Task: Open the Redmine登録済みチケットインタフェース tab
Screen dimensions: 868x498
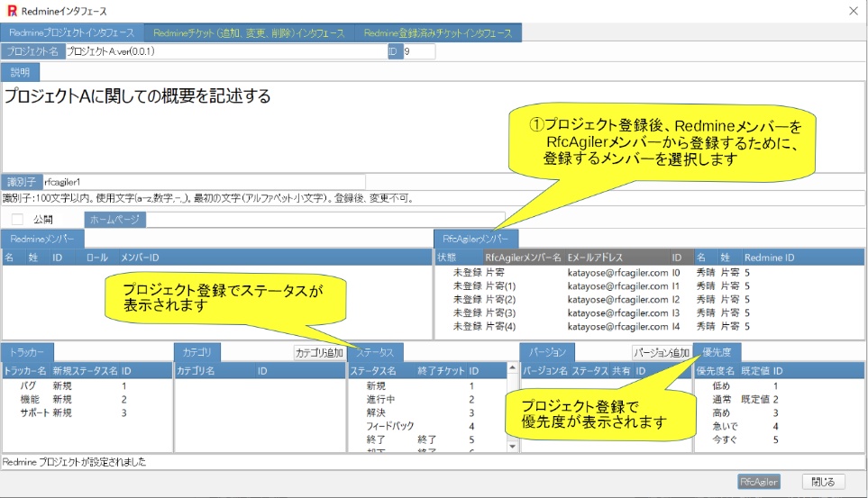Action: pos(438,33)
